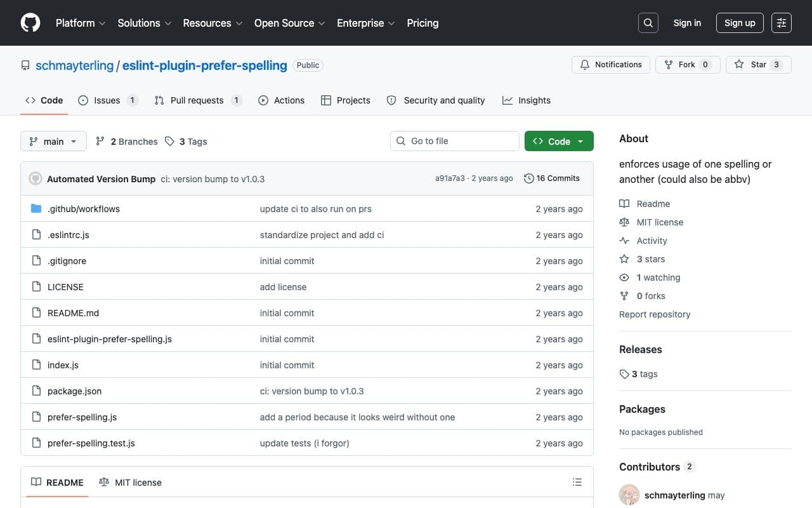Click the repository icon beside schmayterling
Viewport: 812px width, 508px height.
(25, 65)
